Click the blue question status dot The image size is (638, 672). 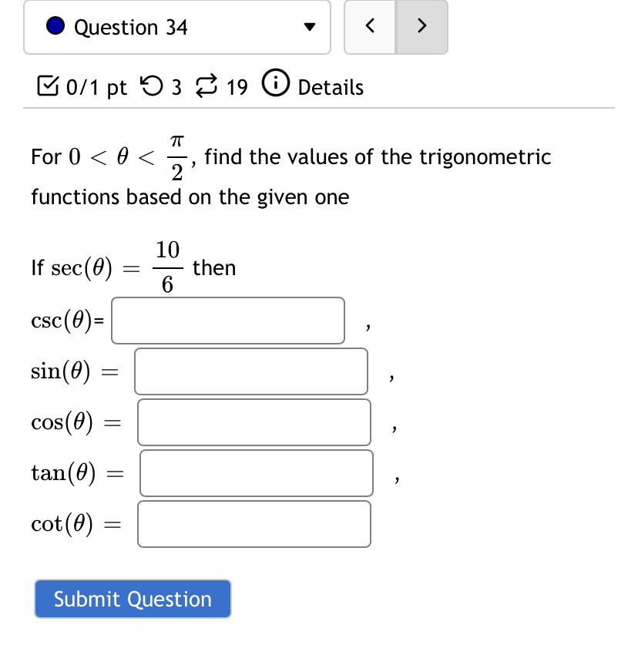[54, 25]
